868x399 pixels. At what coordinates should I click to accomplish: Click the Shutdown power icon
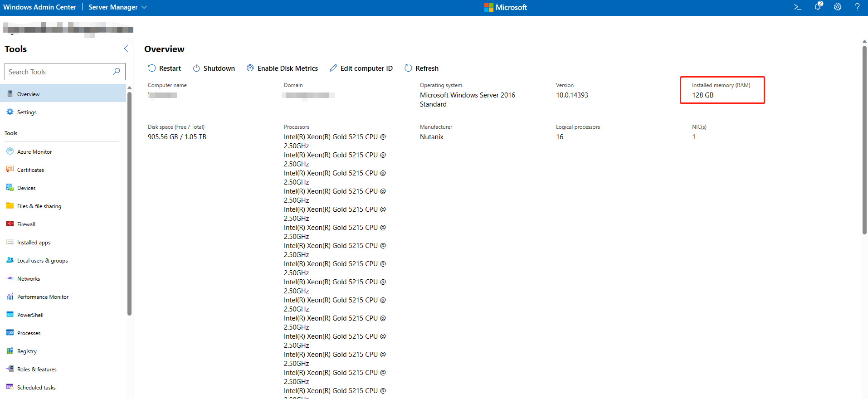click(x=196, y=68)
